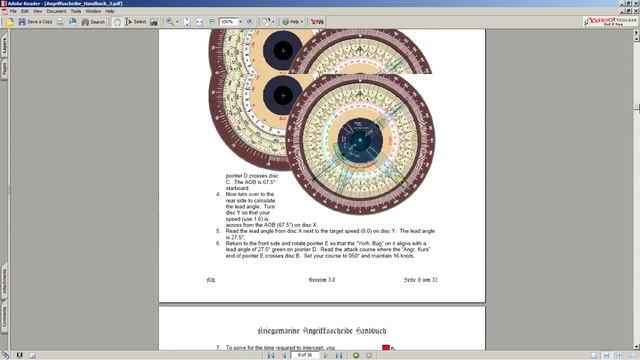Image resolution: width=640 pixels, height=360 pixels.
Task: Click the paperclip attachment icon in status bar
Action: (5, 355)
